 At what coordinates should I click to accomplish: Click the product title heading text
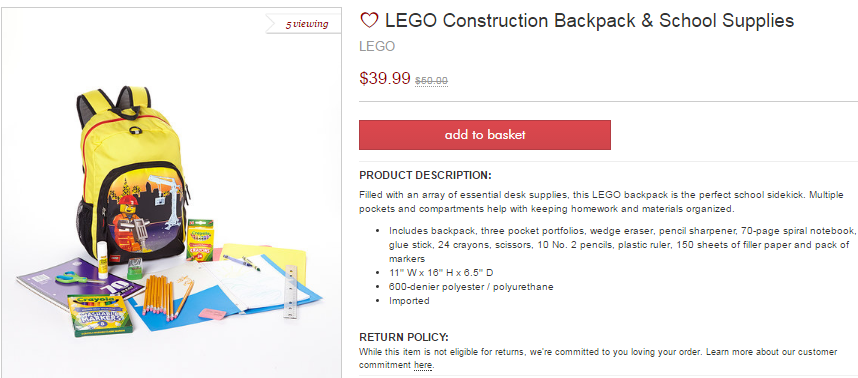[589, 21]
